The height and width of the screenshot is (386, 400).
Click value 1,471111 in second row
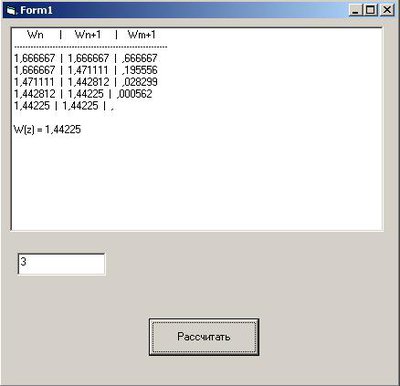tap(88, 70)
